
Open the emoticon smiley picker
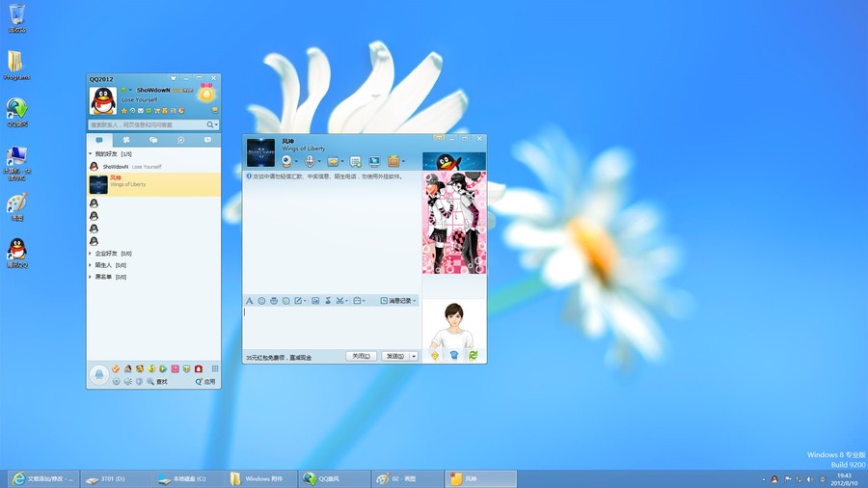261,301
